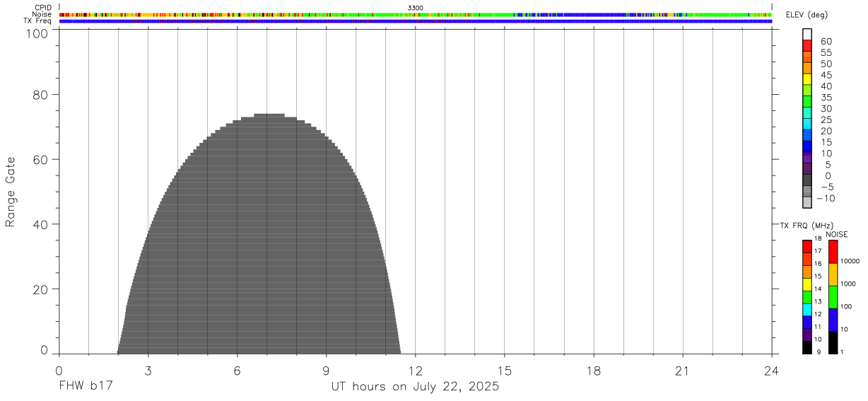Pick the red TX FRQ swatch between 17 and 18
The height and width of the screenshot is (401, 868).
tap(807, 247)
